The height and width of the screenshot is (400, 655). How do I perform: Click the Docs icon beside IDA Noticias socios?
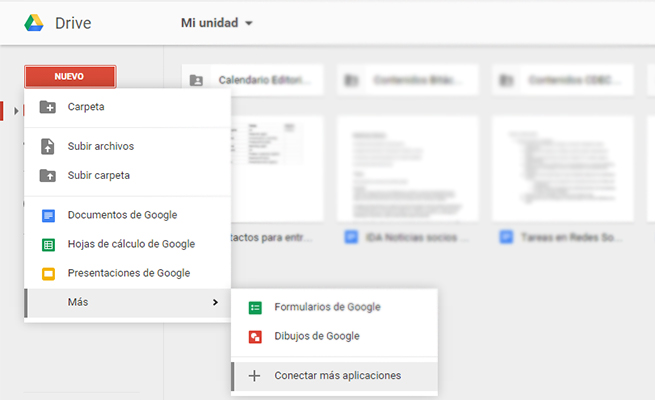(x=351, y=237)
